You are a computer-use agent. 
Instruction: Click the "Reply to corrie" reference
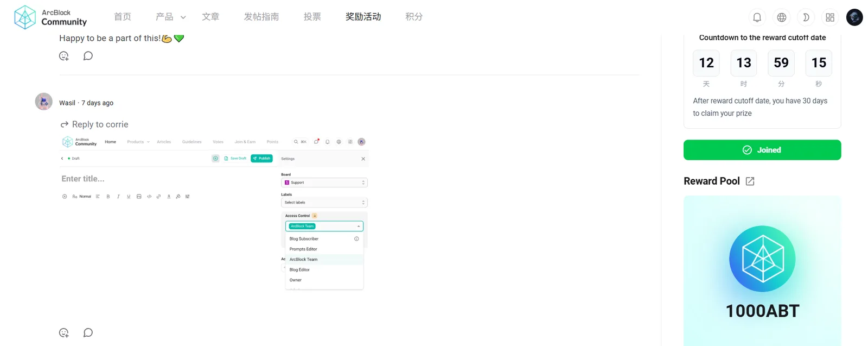tap(94, 124)
